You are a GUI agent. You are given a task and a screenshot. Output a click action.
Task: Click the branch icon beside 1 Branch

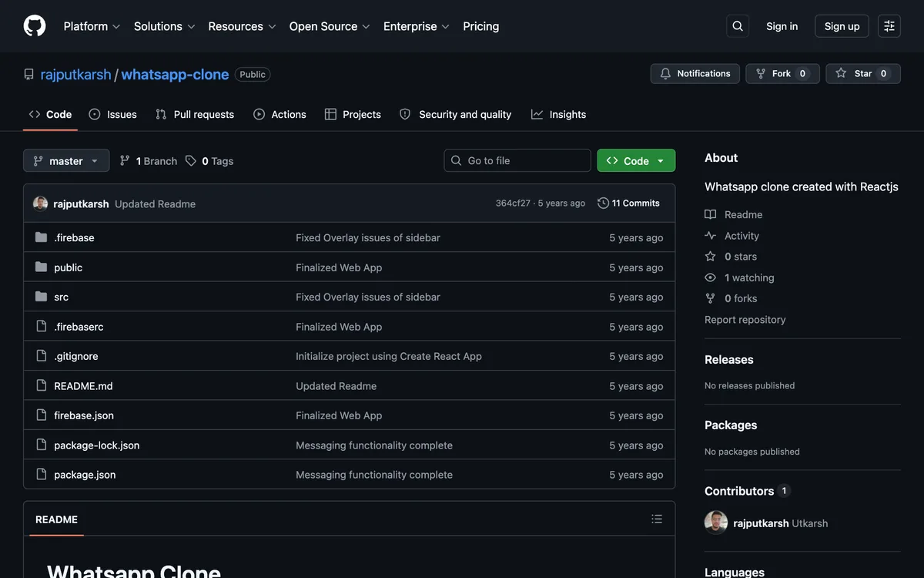(x=125, y=161)
